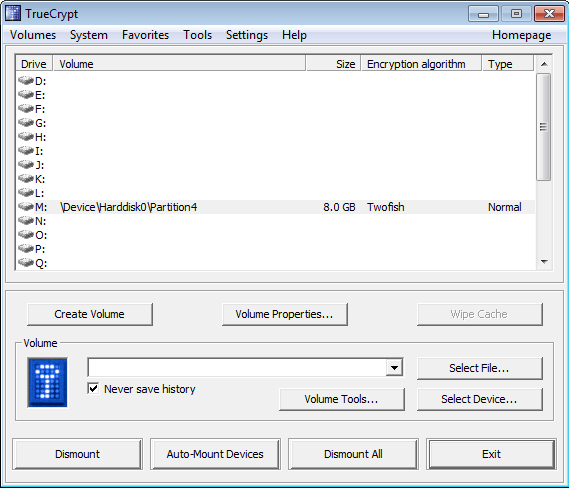The image size is (569, 488).
Task: Select the D: drive slot icon
Action: coord(26,80)
